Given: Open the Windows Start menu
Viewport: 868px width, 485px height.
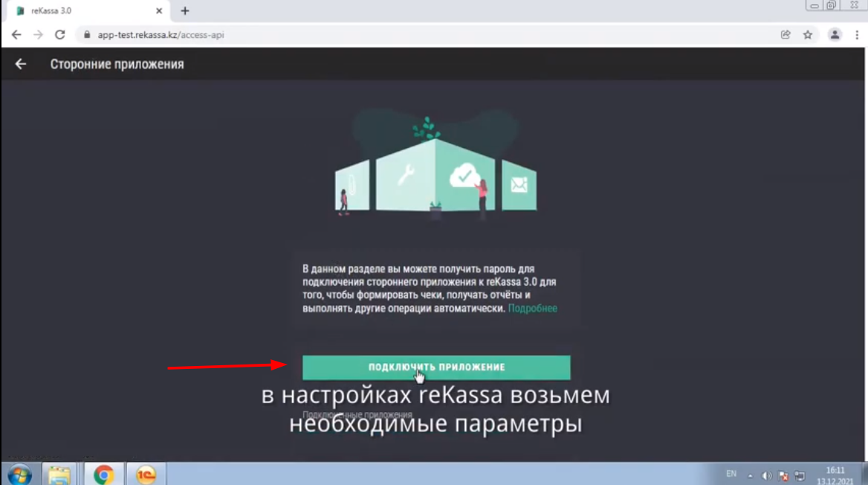Looking at the screenshot, I should coord(19,475).
